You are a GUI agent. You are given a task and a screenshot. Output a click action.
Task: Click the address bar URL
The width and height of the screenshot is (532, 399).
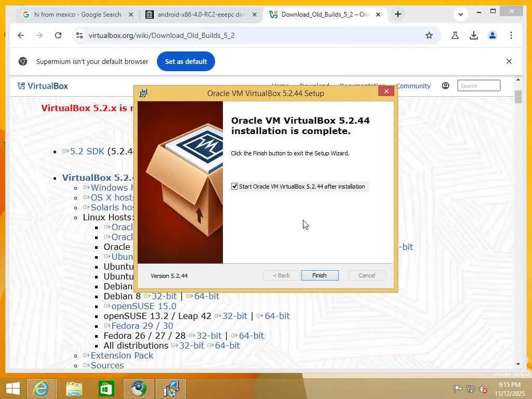pyautogui.click(x=162, y=35)
